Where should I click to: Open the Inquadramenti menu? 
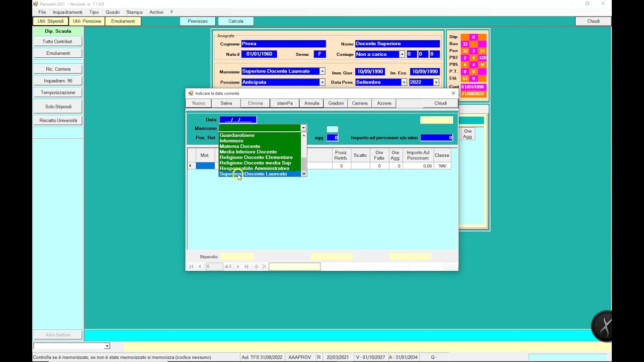click(67, 12)
